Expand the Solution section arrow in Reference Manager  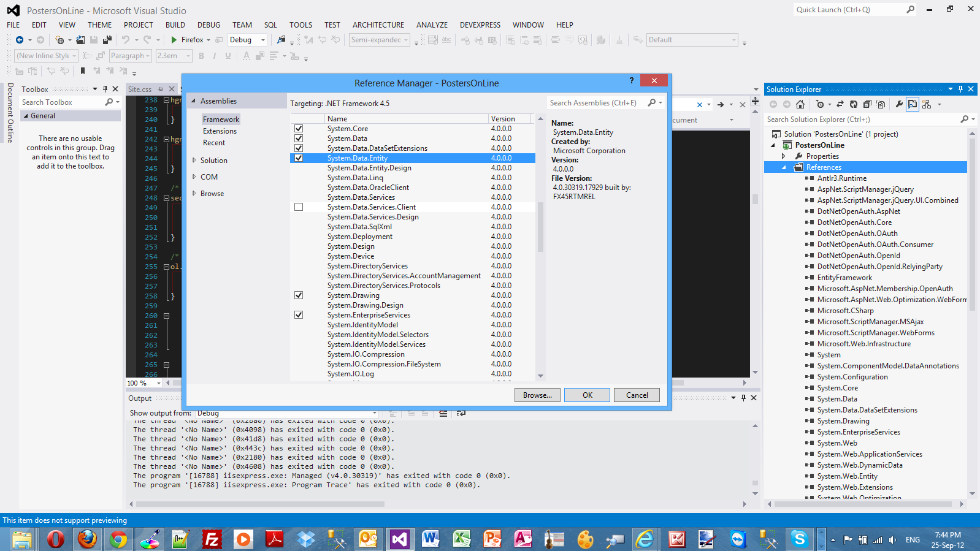point(194,161)
